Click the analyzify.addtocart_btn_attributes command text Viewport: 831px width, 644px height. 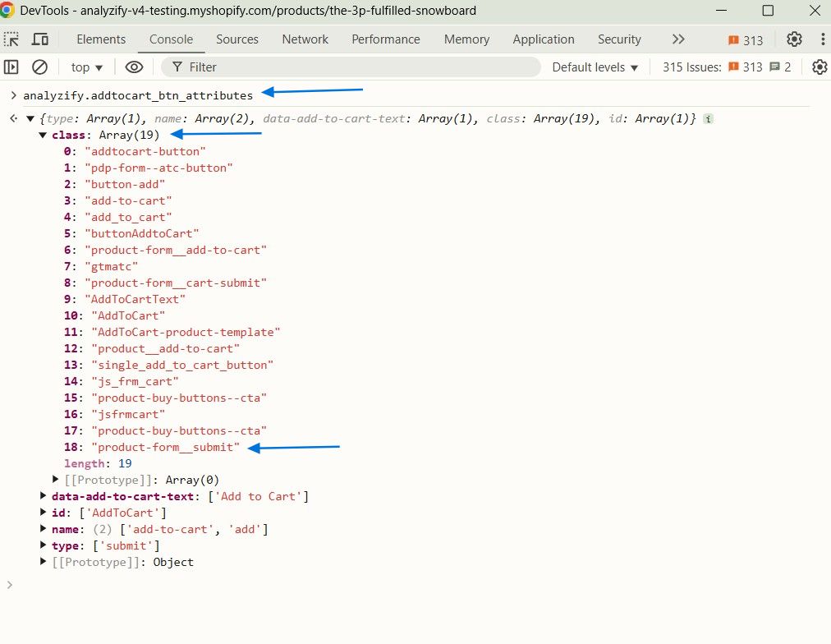(x=138, y=95)
